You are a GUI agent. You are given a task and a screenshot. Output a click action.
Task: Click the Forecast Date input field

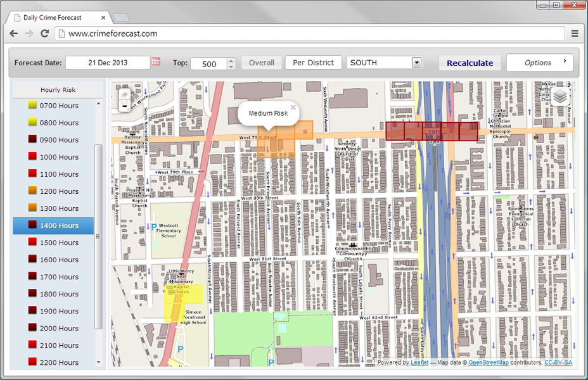108,63
